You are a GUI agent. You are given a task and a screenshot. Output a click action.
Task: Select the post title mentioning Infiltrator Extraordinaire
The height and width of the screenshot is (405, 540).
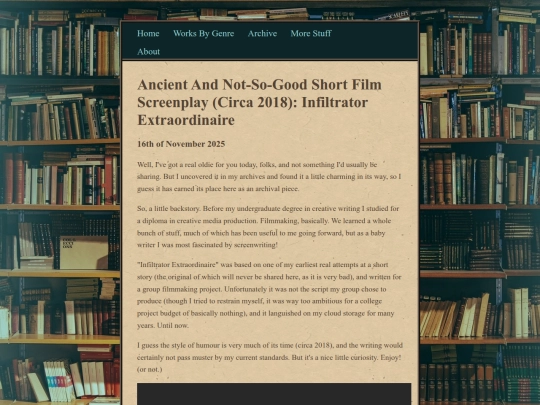pyautogui.click(x=259, y=102)
